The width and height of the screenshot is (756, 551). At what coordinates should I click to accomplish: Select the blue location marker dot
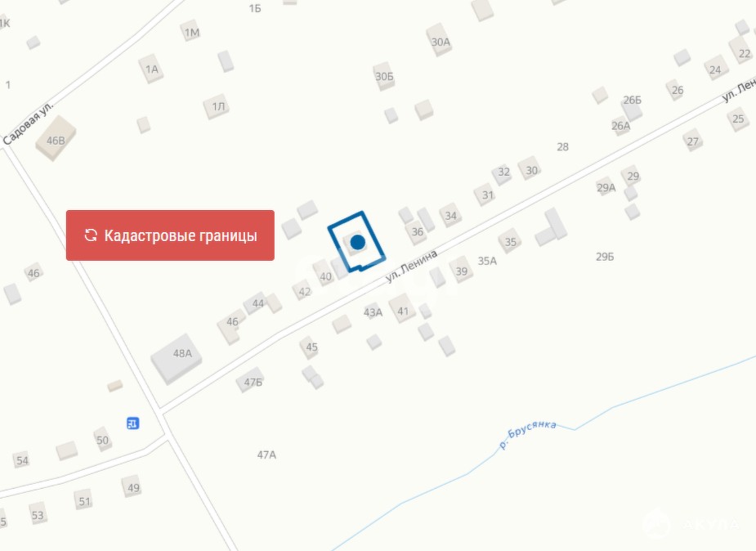[357, 242]
